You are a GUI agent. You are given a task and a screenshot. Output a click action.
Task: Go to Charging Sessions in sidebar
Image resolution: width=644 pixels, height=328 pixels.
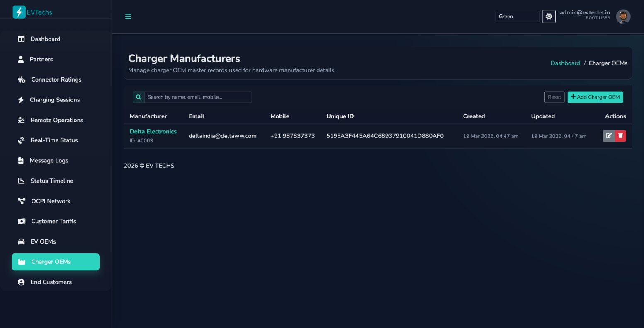click(x=55, y=100)
